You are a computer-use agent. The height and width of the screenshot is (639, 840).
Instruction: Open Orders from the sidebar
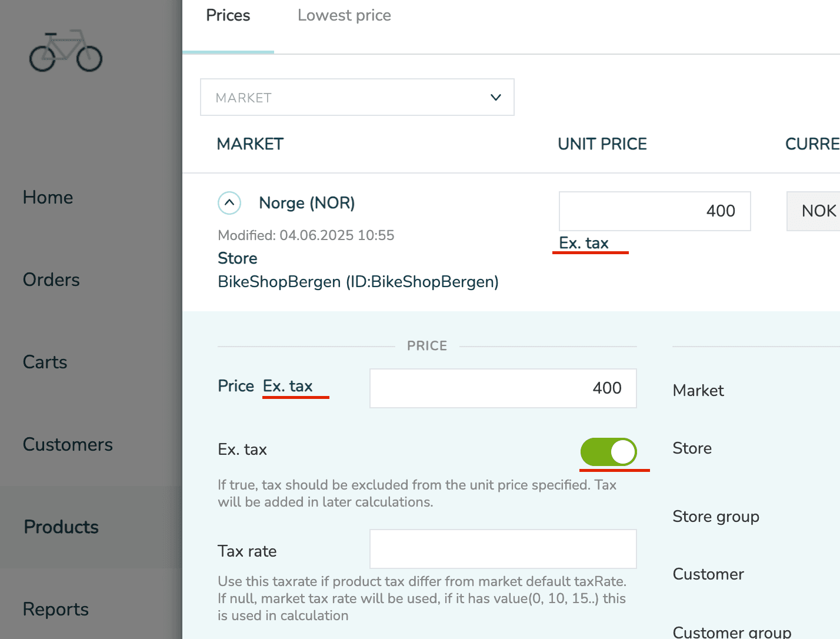(x=51, y=280)
